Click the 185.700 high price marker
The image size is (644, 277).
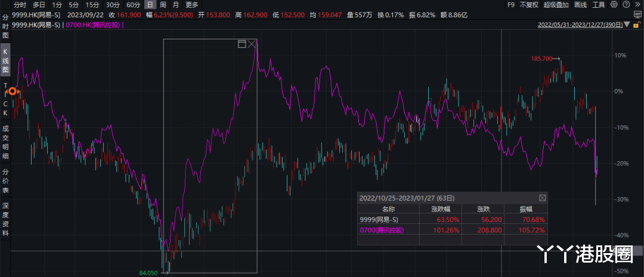[541, 59]
